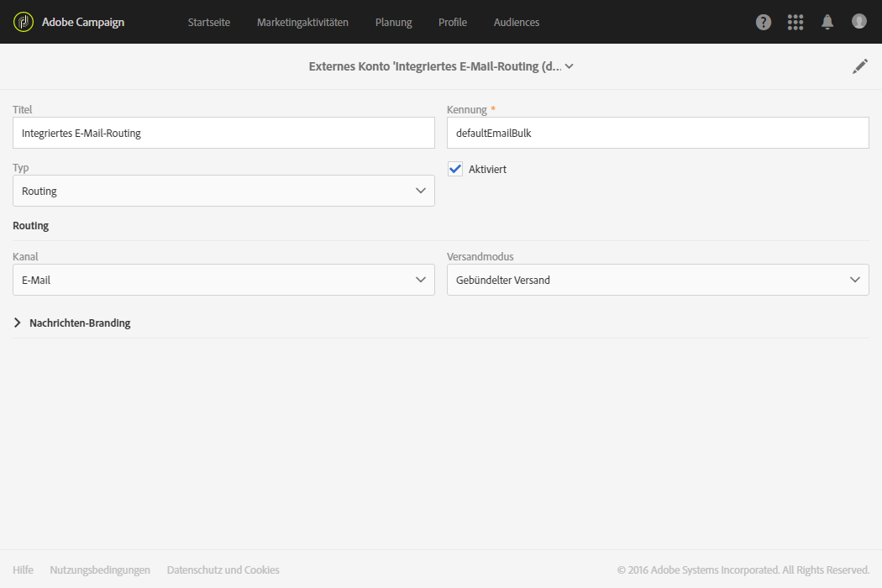Click the Adobe Campaign logo icon

(24, 22)
